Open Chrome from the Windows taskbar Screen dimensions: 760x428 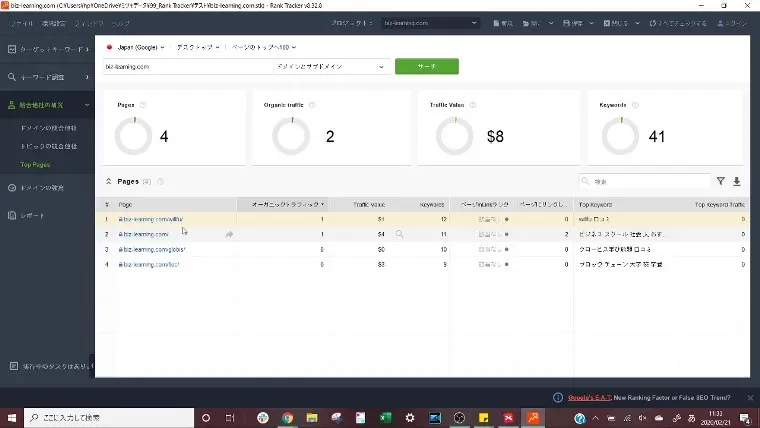(x=287, y=417)
